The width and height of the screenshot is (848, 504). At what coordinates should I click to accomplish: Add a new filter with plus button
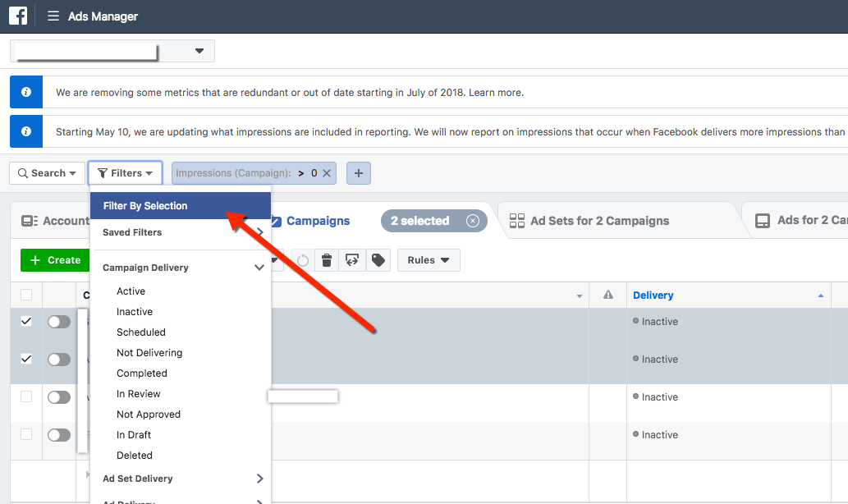coord(359,173)
